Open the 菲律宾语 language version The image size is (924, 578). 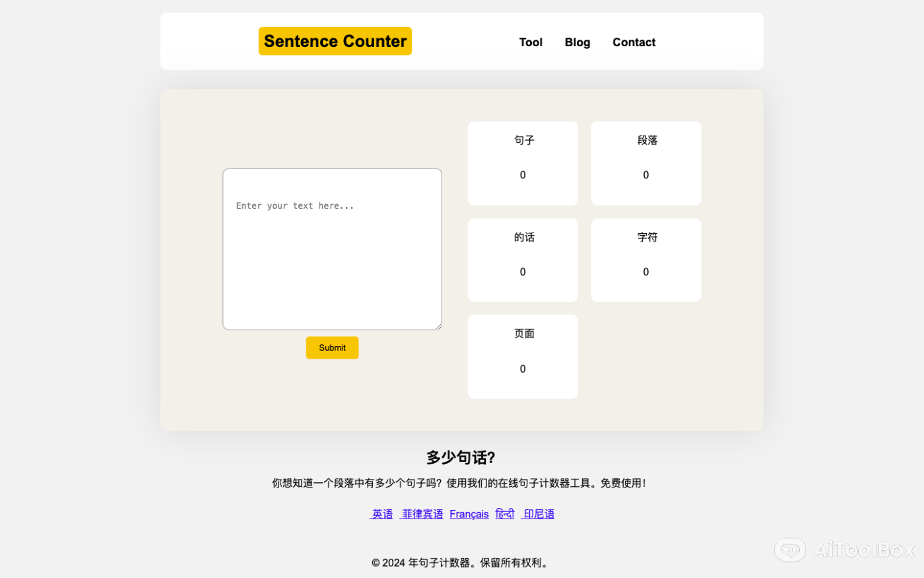tap(422, 514)
